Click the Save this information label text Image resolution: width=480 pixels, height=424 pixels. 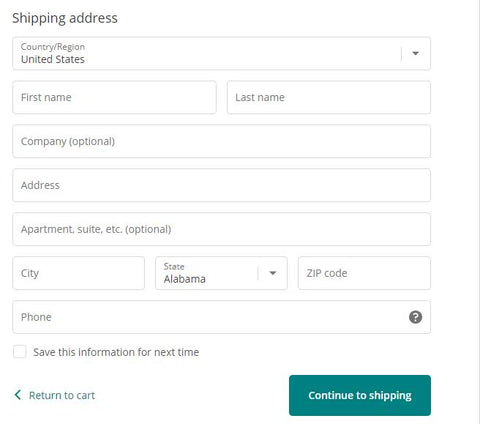[116, 352]
